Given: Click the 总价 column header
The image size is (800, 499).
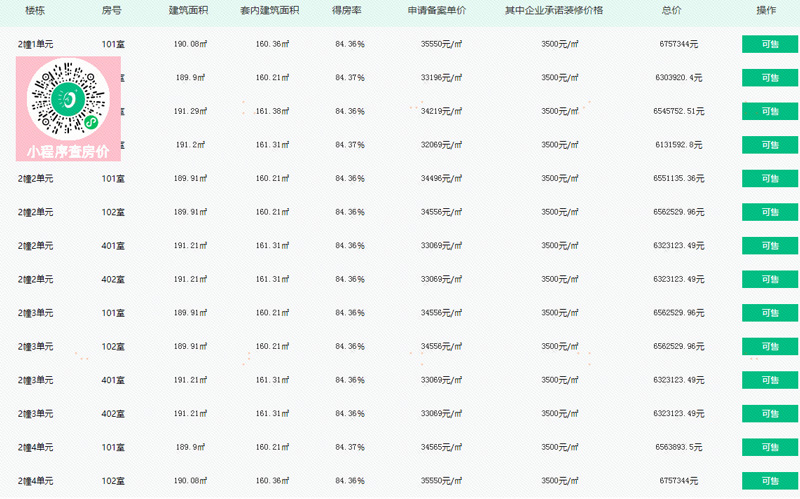Looking at the screenshot, I should [x=671, y=10].
